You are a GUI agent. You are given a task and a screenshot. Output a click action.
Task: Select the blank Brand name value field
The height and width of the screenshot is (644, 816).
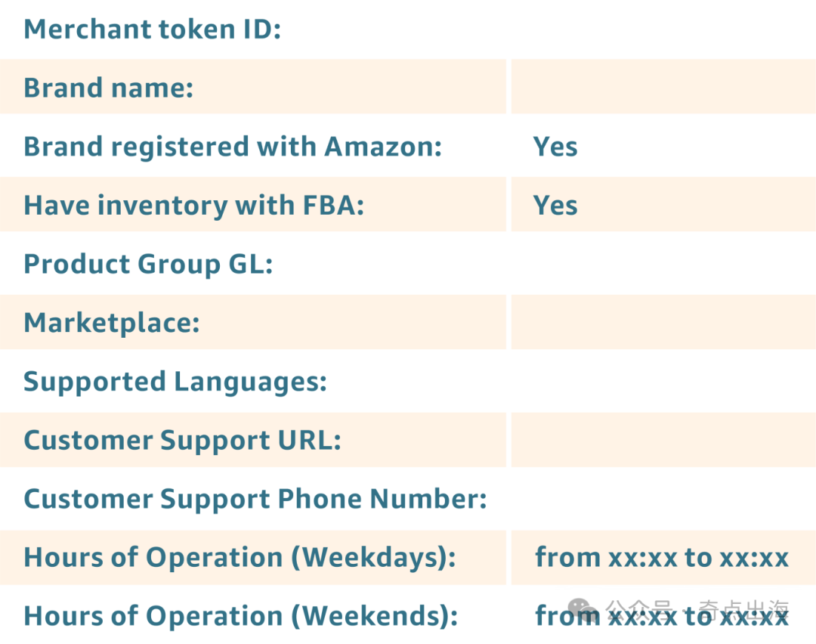663,86
